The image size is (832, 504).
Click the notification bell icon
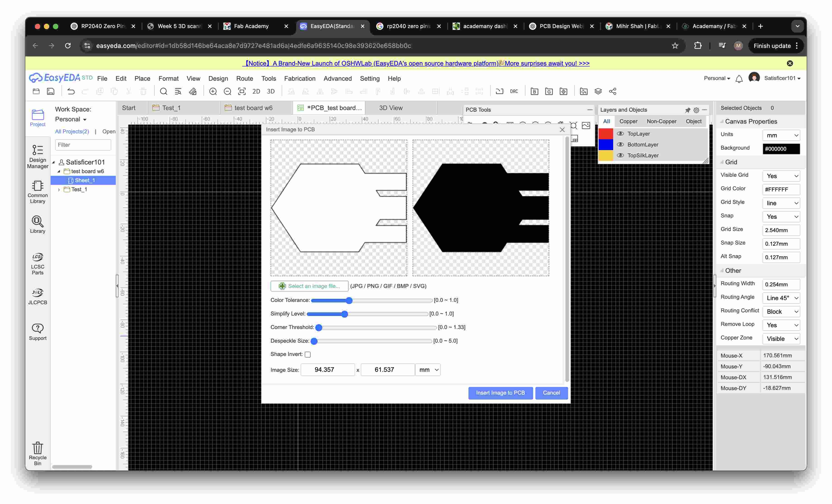pos(739,79)
